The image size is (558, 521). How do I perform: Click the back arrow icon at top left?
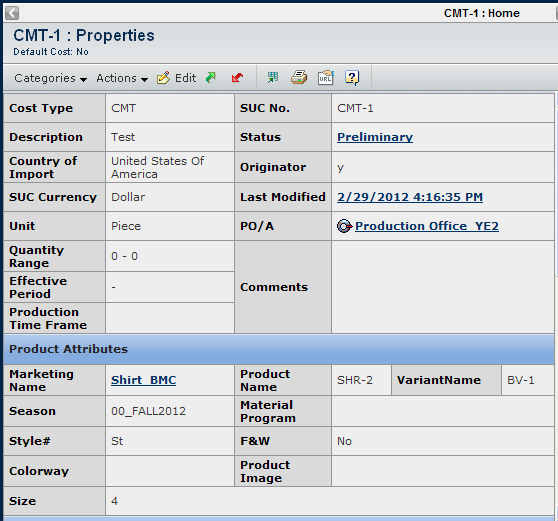point(12,13)
